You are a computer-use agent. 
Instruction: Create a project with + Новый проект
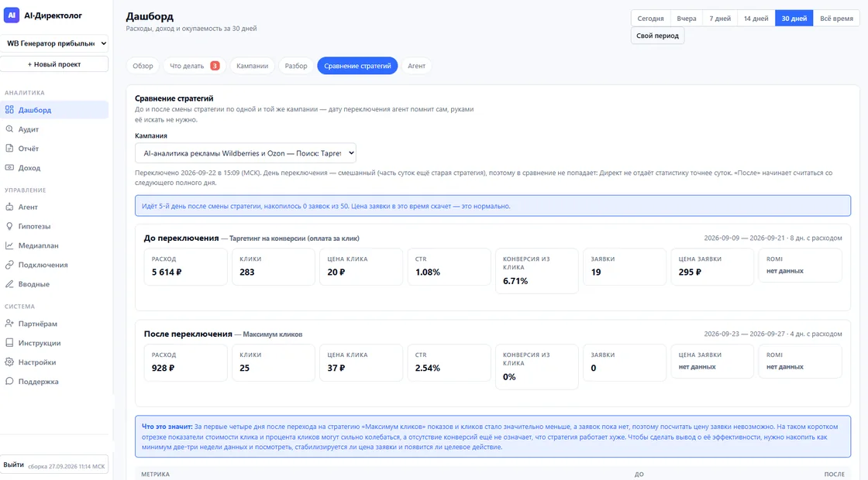54,64
